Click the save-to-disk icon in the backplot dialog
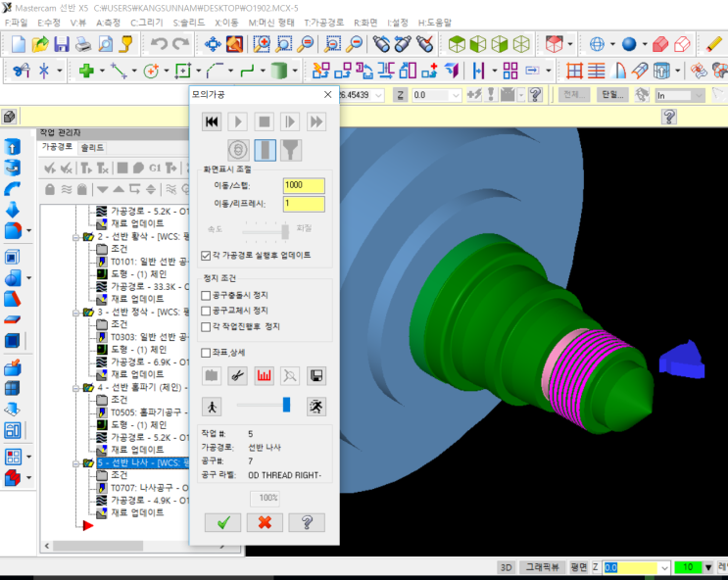 (316, 375)
